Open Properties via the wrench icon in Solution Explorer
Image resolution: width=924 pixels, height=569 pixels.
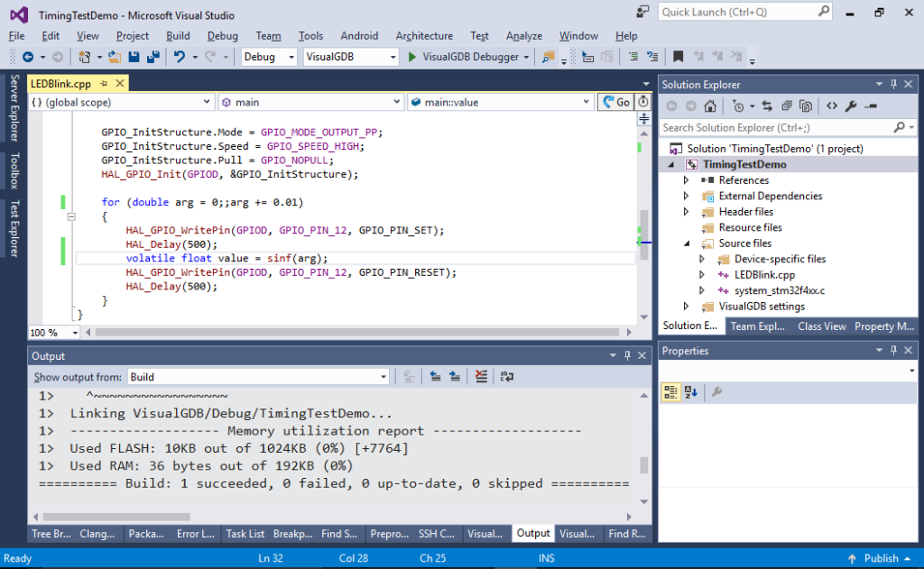(851, 106)
